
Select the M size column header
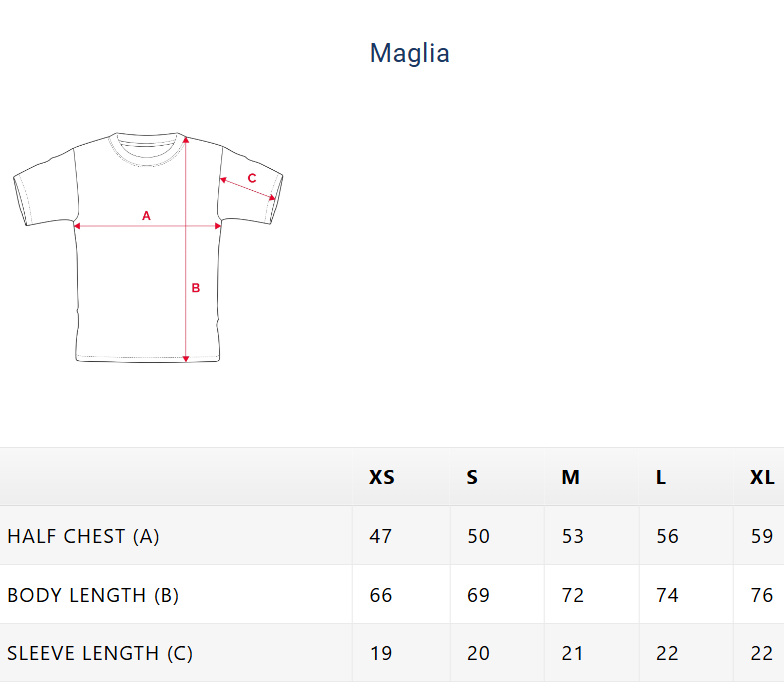(570, 477)
